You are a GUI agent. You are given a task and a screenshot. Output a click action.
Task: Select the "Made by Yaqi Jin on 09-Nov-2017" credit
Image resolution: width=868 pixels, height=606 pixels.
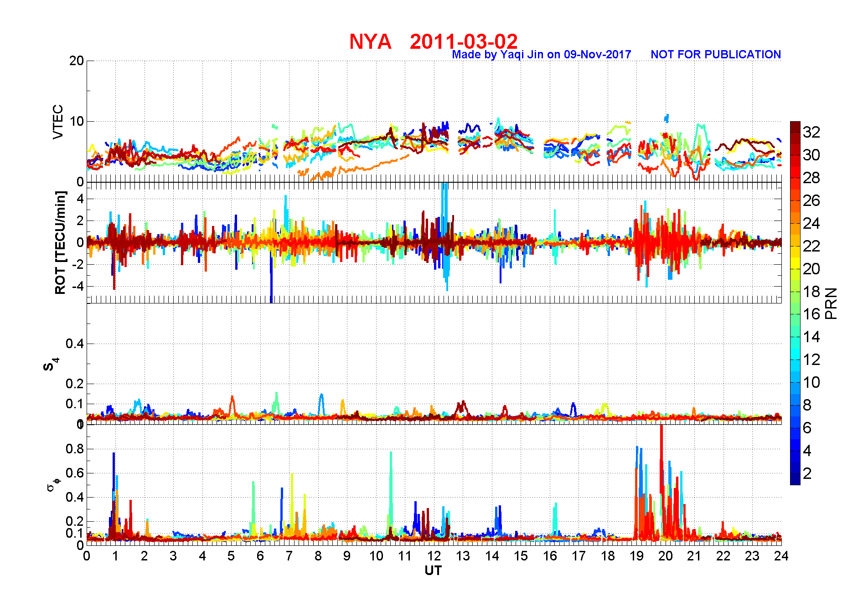coord(542,55)
